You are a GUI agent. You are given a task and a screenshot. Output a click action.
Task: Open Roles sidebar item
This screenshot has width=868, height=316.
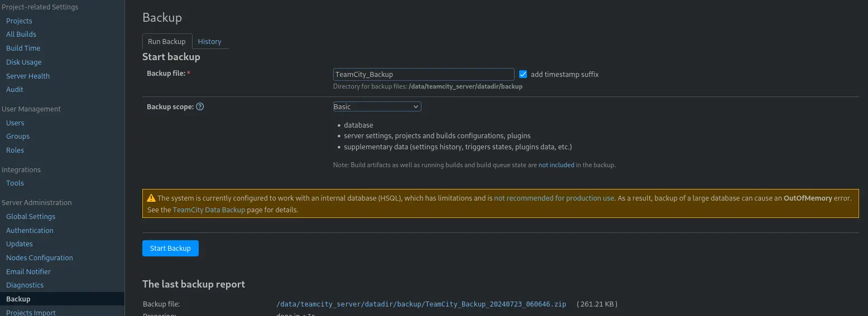(15, 150)
